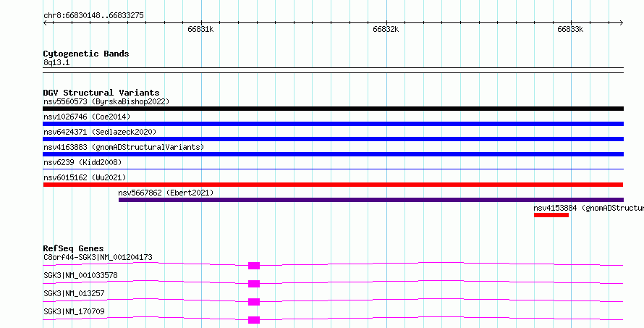This screenshot has height=328, width=644.
Task: Select the Cytogenetic Bands track heading
Action: pos(86,54)
